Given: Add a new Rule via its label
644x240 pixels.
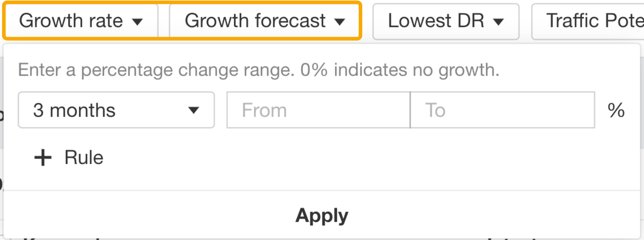Looking at the screenshot, I should [x=84, y=157].
